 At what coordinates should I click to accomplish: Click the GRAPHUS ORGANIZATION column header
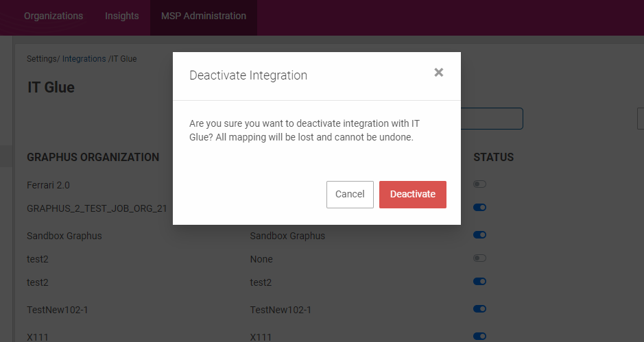93,157
